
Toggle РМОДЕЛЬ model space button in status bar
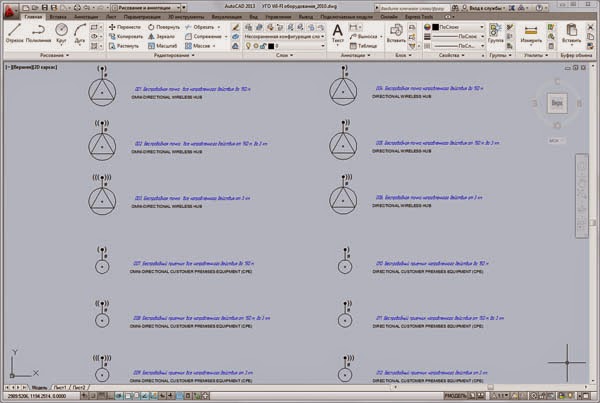[455, 395]
